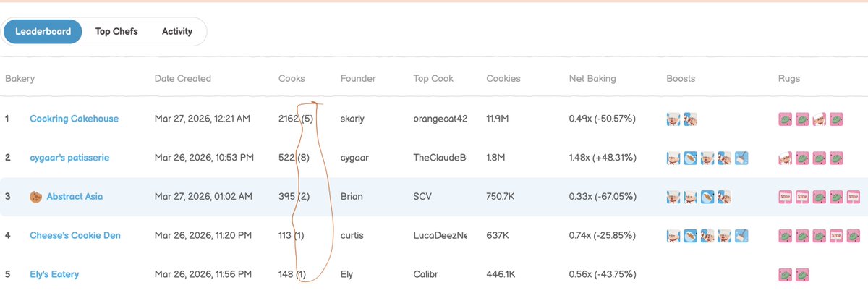This screenshot has width=868, height=293.
Task: Select the Leaderboard tab
Action: 43,32
